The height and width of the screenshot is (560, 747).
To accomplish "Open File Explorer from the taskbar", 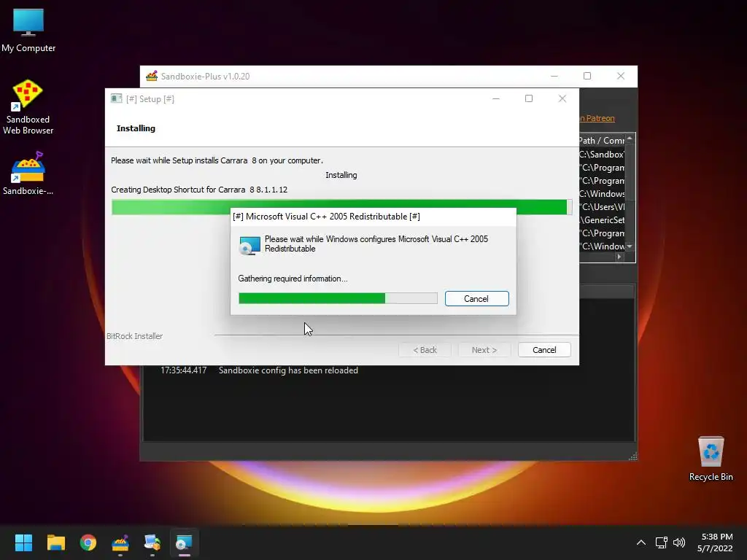I will (55, 542).
